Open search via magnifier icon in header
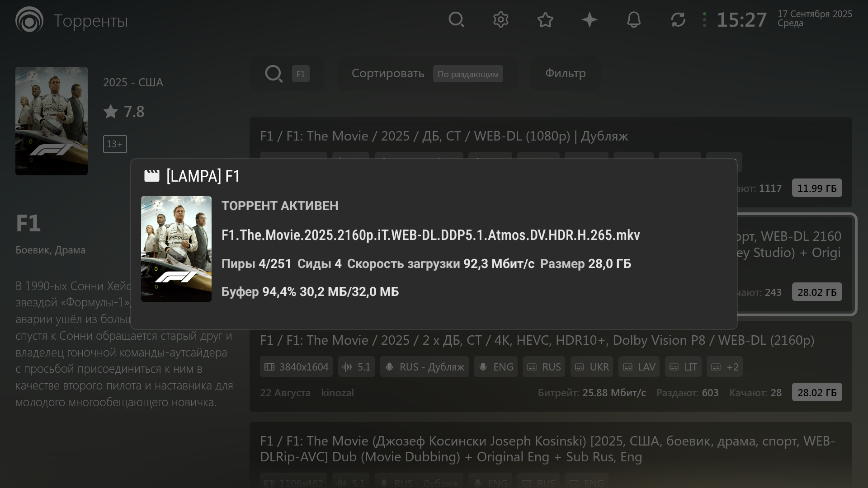This screenshot has height=488, width=868. [456, 20]
